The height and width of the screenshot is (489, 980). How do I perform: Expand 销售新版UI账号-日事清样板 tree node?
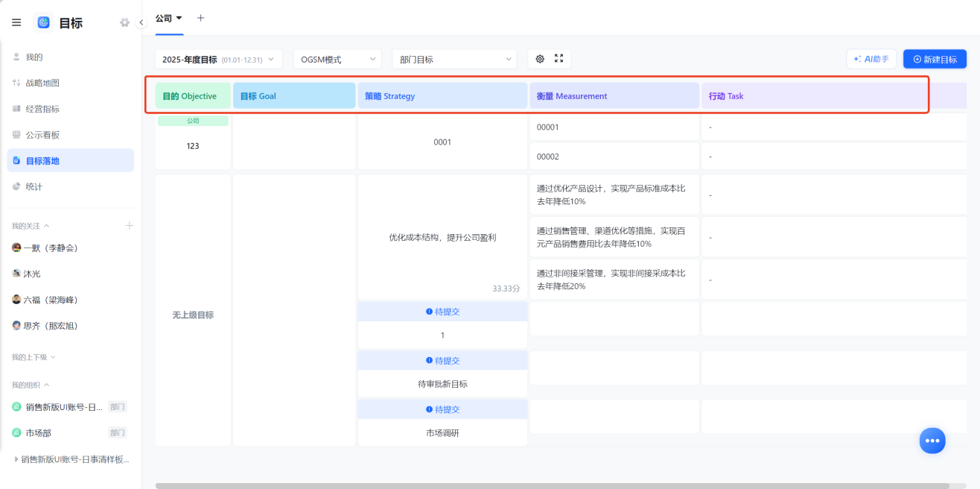pyautogui.click(x=16, y=459)
